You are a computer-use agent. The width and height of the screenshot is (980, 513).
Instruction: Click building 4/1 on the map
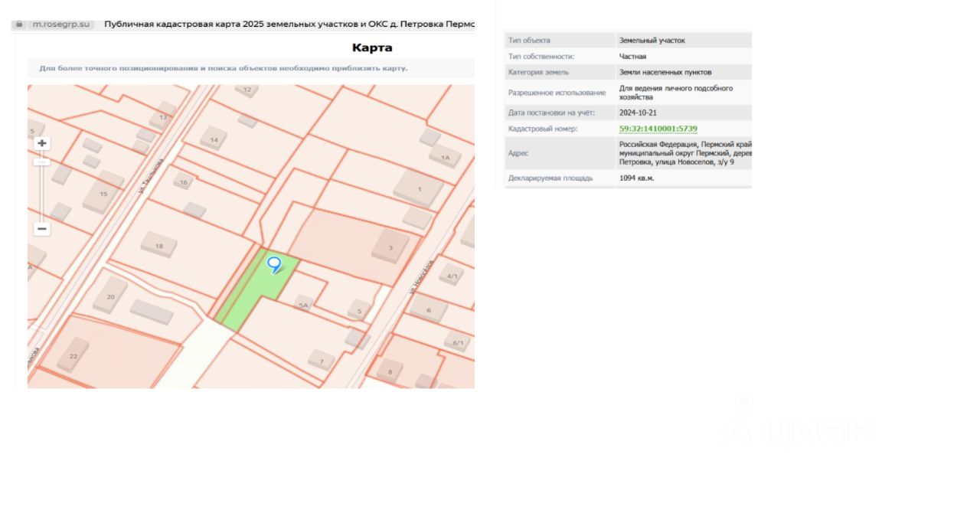(x=452, y=275)
